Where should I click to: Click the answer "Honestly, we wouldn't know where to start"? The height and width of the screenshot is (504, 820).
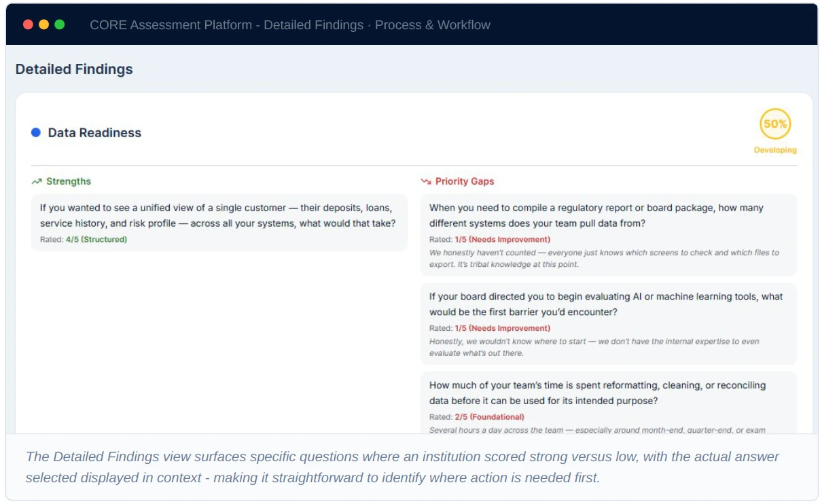tap(594, 347)
